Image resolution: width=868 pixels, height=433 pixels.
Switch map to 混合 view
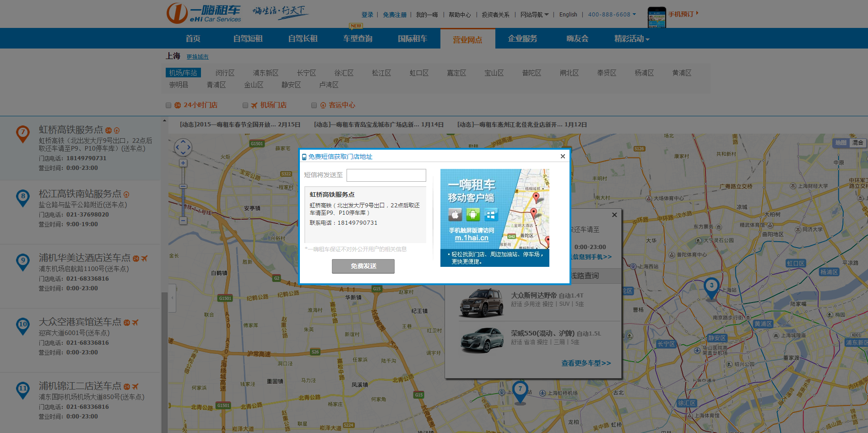tap(858, 143)
